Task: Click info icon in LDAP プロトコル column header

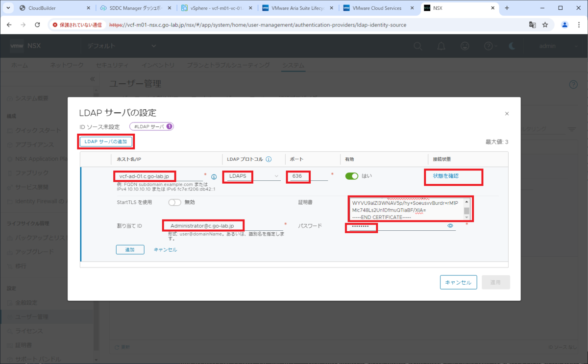Action: 269,159
